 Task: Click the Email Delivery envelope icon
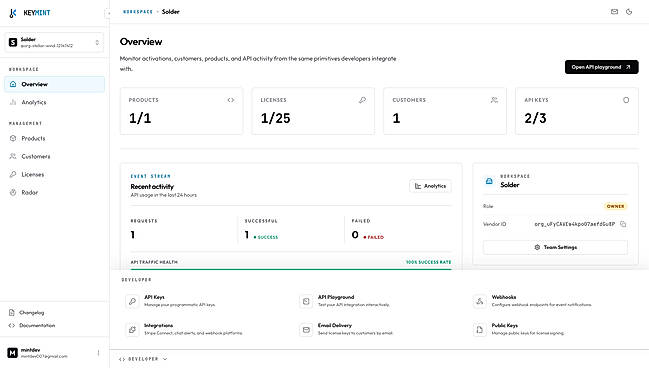pyautogui.click(x=306, y=330)
